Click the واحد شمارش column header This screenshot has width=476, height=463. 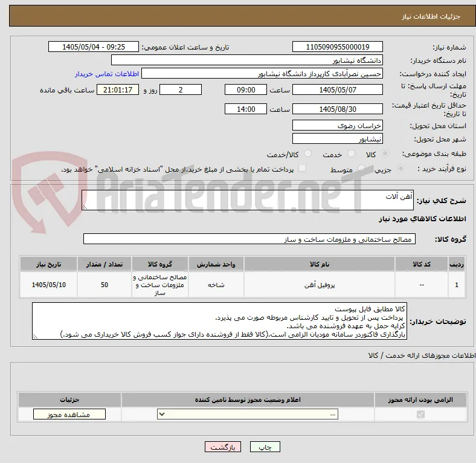[216, 264]
